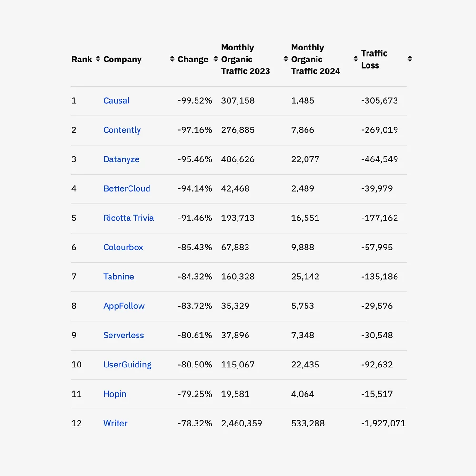This screenshot has width=476, height=476.
Task: Open the AppFollow company link
Action: click(124, 306)
